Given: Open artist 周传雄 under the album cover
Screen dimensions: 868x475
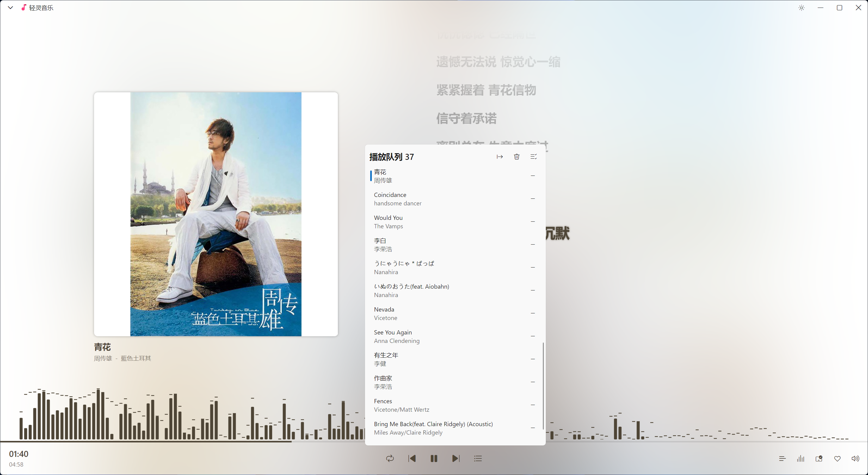Looking at the screenshot, I should [x=103, y=358].
